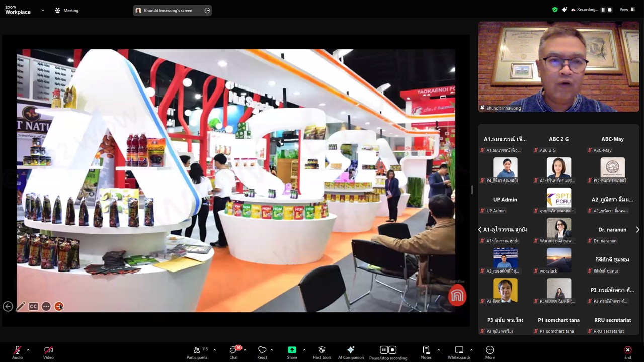This screenshot has height=362, width=644.
Task: Select the A1.ธมนวรรณ์ participant tile
Action: (x=505, y=140)
